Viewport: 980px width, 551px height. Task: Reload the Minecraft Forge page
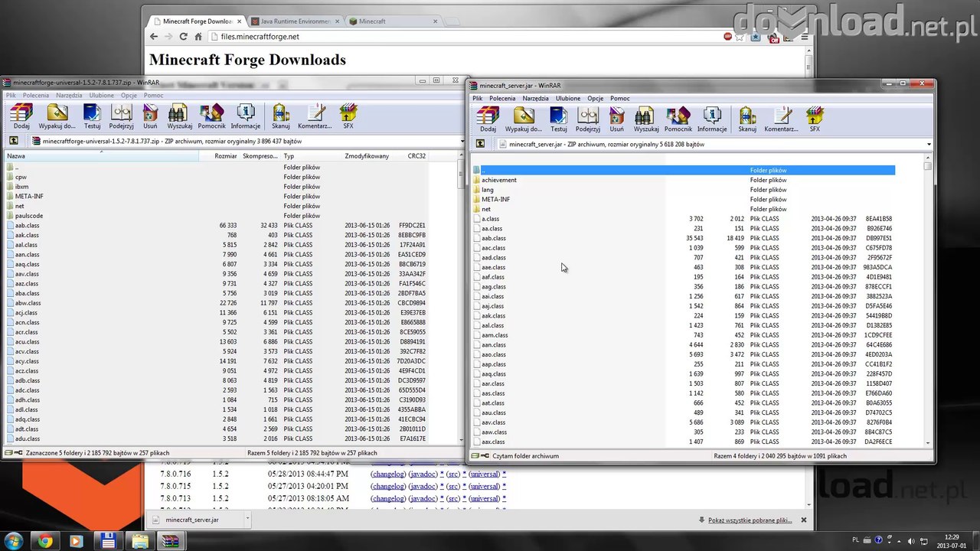183,37
